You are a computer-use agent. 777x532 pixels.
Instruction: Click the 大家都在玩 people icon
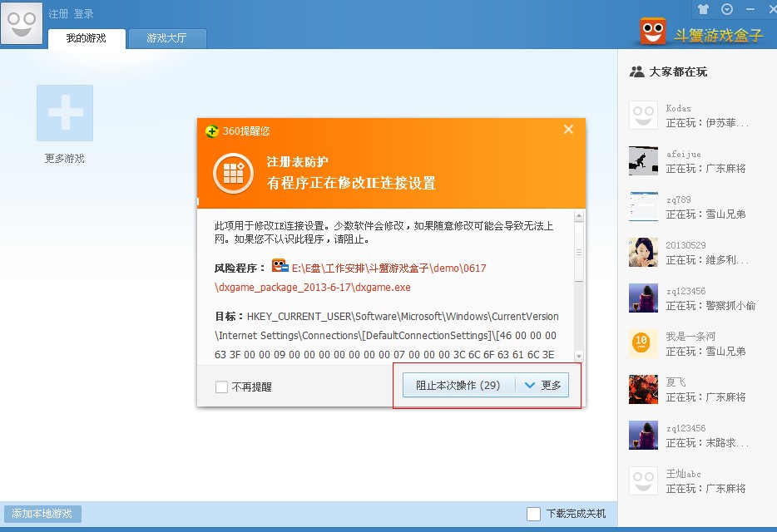click(636, 71)
